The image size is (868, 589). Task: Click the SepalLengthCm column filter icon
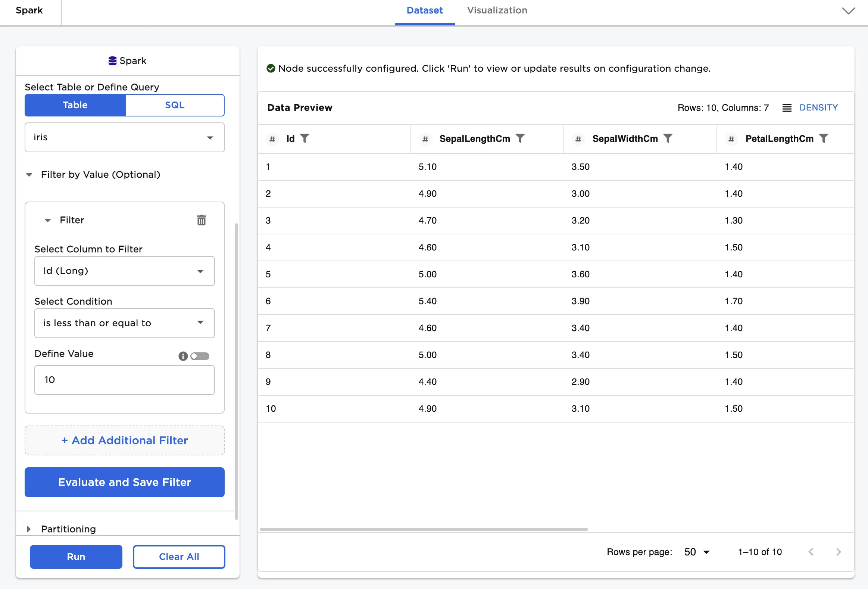520,138
